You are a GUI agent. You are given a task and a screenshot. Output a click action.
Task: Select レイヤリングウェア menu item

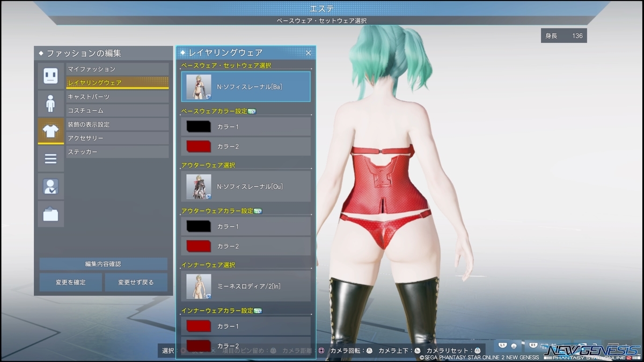118,83
